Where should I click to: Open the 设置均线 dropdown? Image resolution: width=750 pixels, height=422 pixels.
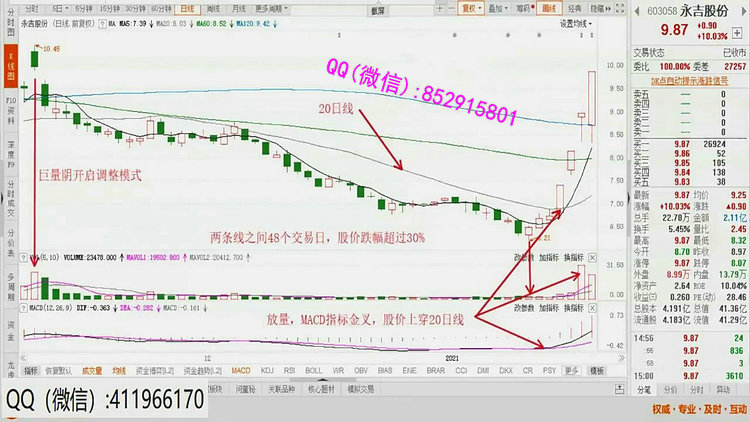click(x=573, y=21)
